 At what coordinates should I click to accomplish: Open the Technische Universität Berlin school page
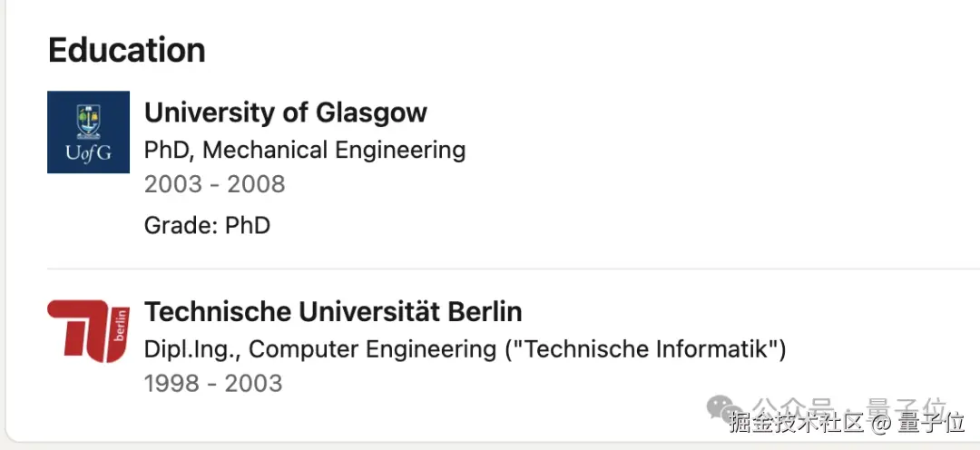point(333,311)
